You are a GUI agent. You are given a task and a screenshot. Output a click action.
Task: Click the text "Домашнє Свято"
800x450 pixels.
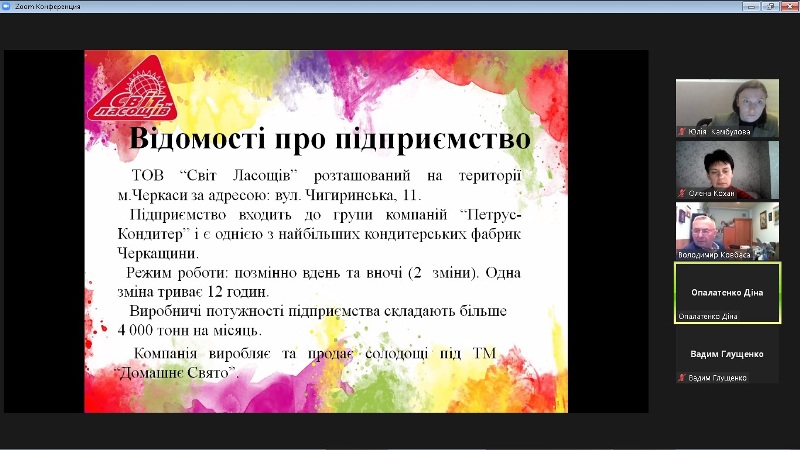point(177,372)
